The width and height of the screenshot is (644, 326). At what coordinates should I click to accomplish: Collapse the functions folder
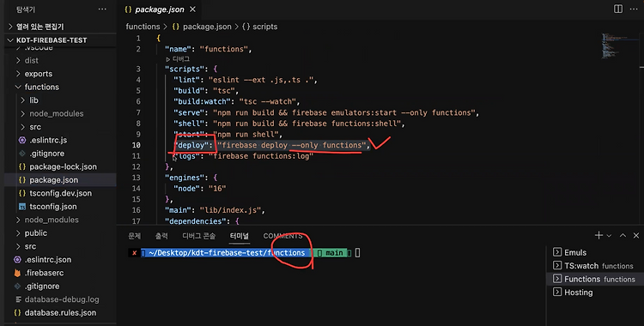[41, 87]
